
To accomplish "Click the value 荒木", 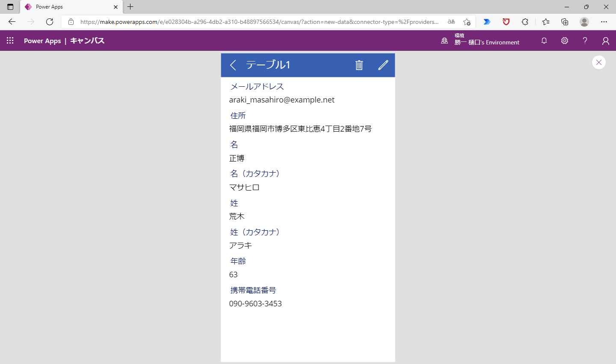I will coord(237,217).
